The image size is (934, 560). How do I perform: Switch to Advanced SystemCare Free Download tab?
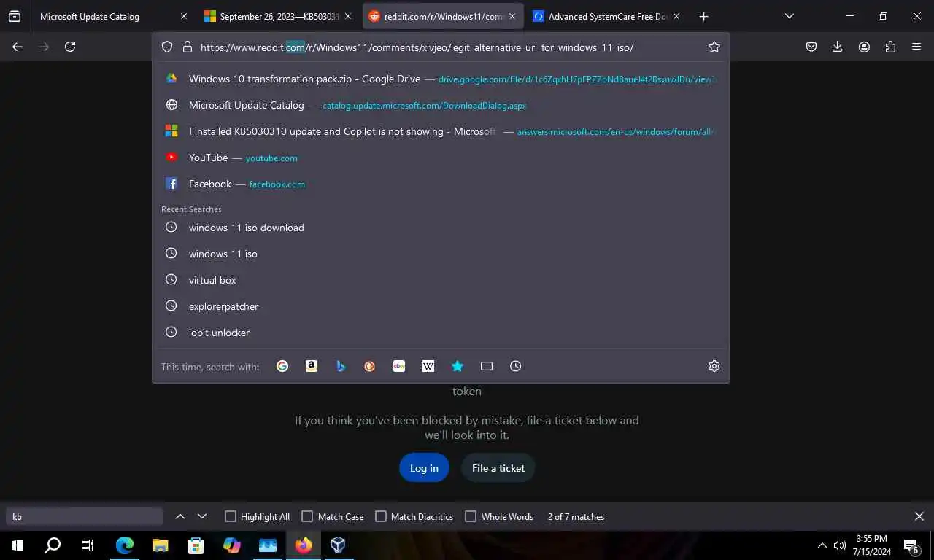(x=607, y=16)
